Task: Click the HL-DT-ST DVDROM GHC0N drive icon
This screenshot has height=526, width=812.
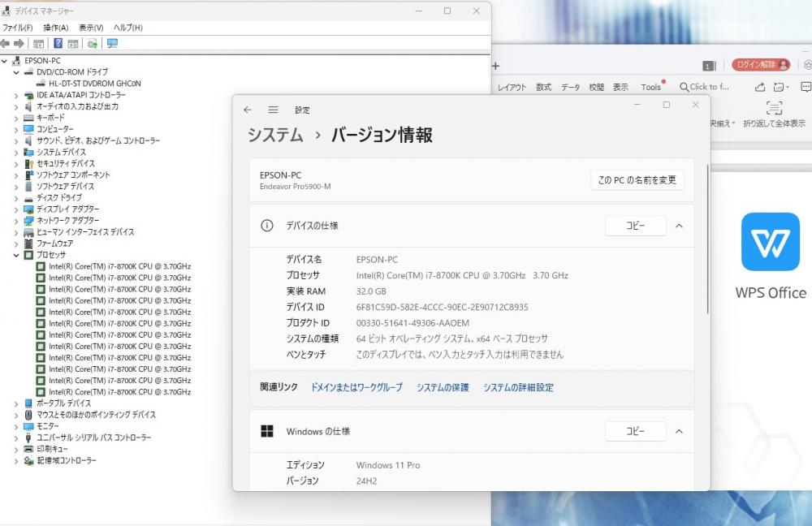Action: tap(41, 84)
